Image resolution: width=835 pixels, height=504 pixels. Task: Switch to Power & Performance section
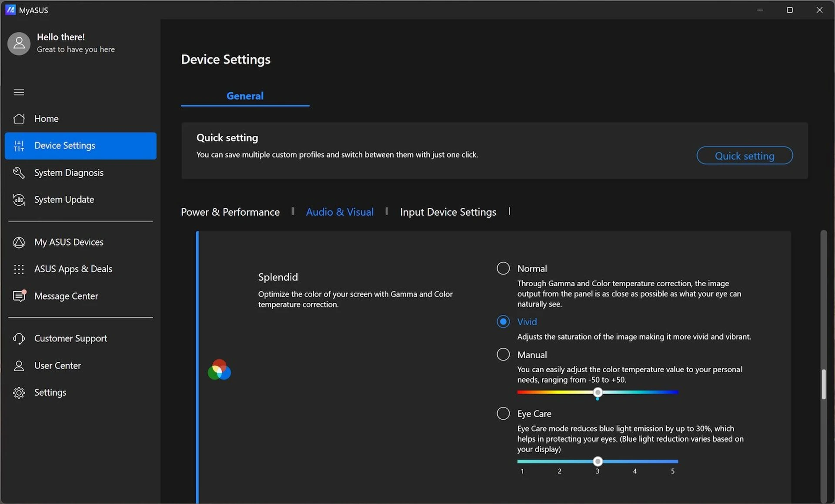click(230, 212)
